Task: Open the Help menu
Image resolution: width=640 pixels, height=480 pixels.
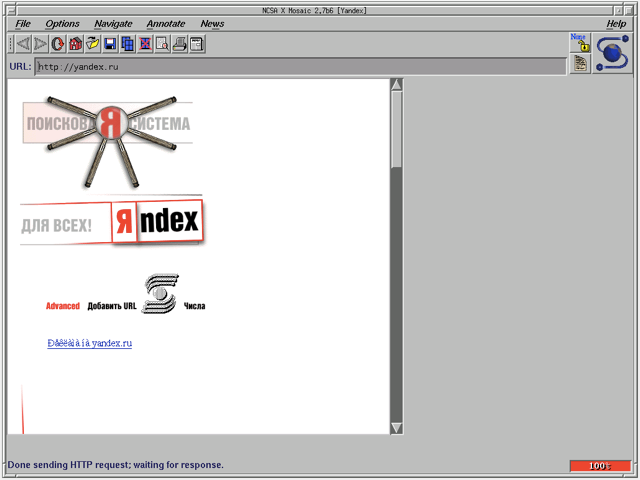Action: (x=616, y=23)
